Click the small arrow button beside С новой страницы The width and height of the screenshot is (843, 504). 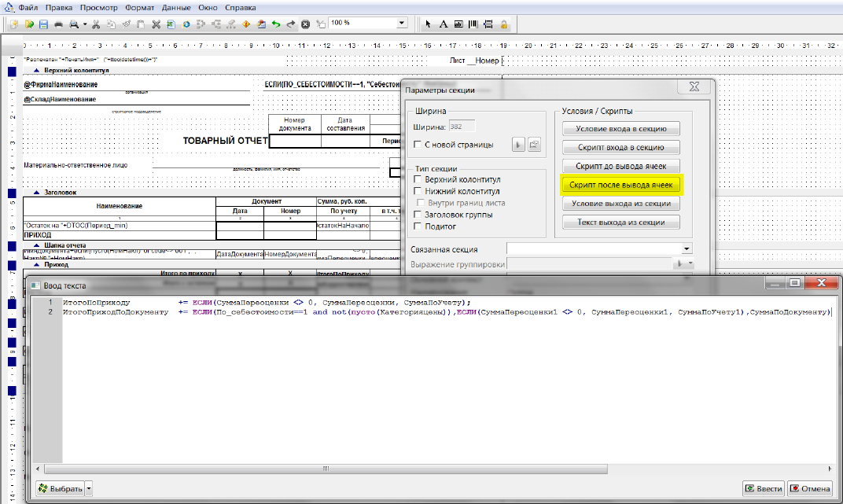(x=518, y=145)
